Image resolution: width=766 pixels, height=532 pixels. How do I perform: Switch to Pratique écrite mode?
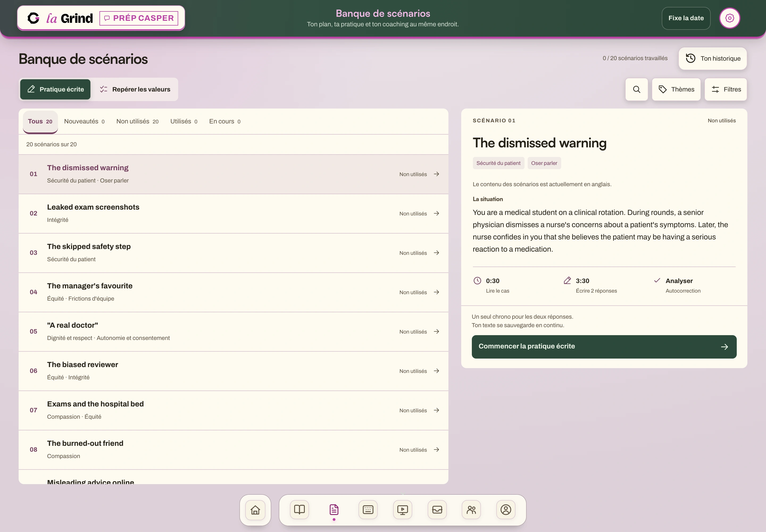55,89
